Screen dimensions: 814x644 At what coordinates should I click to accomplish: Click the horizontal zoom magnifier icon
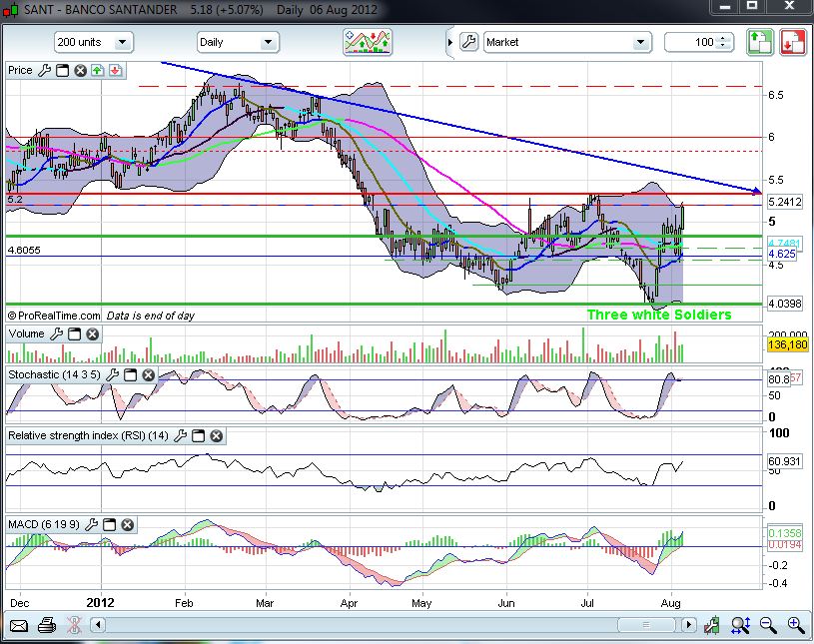pyautogui.click(x=740, y=625)
